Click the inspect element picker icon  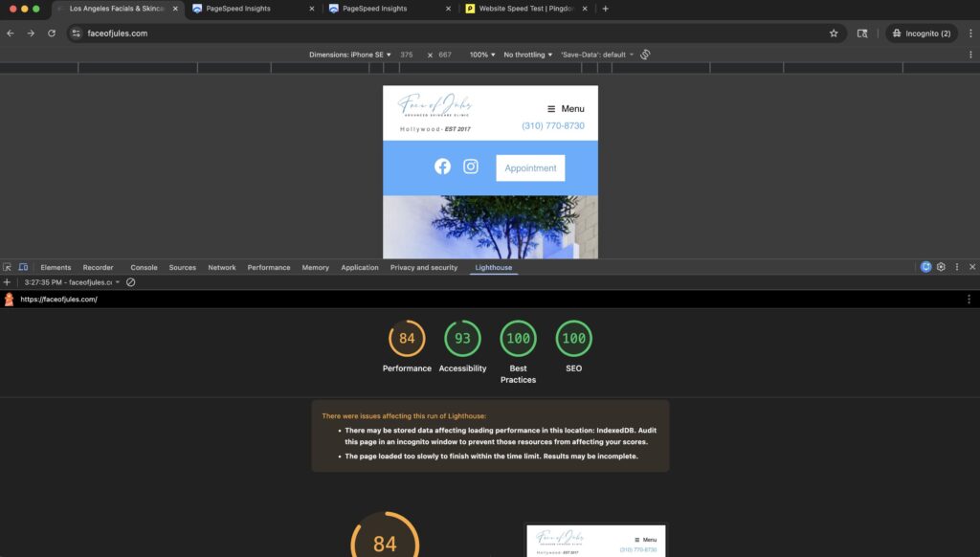pyautogui.click(x=8, y=267)
